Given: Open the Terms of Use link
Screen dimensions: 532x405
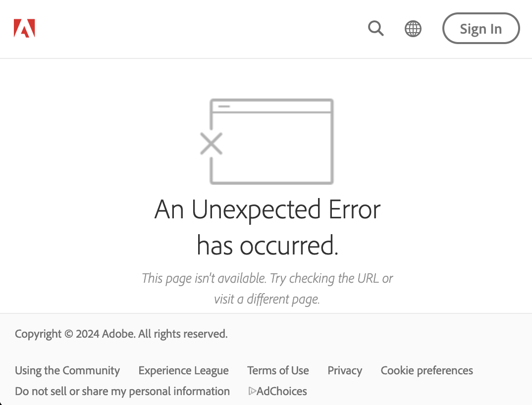Looking at the screenshot, I should coord(278,370).
